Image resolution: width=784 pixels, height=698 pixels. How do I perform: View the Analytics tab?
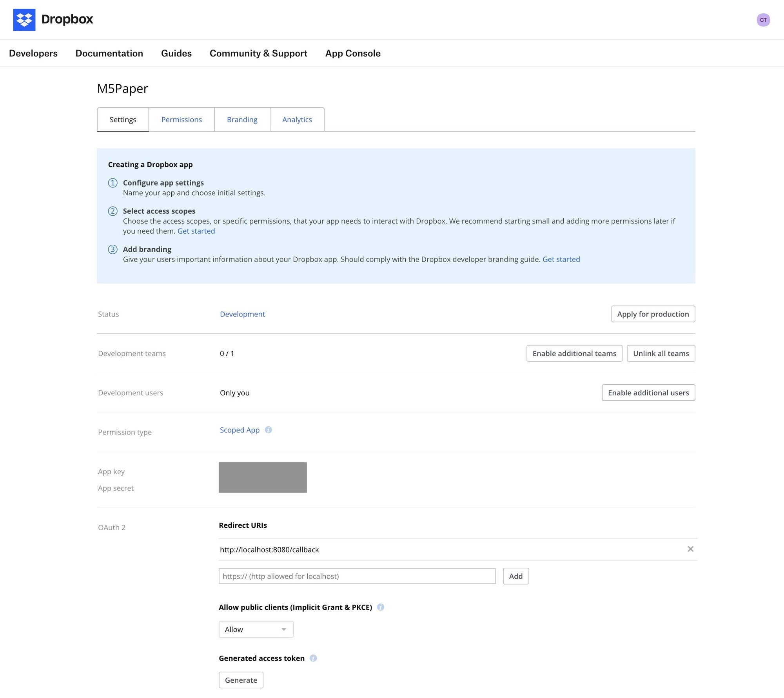point(297,119)
